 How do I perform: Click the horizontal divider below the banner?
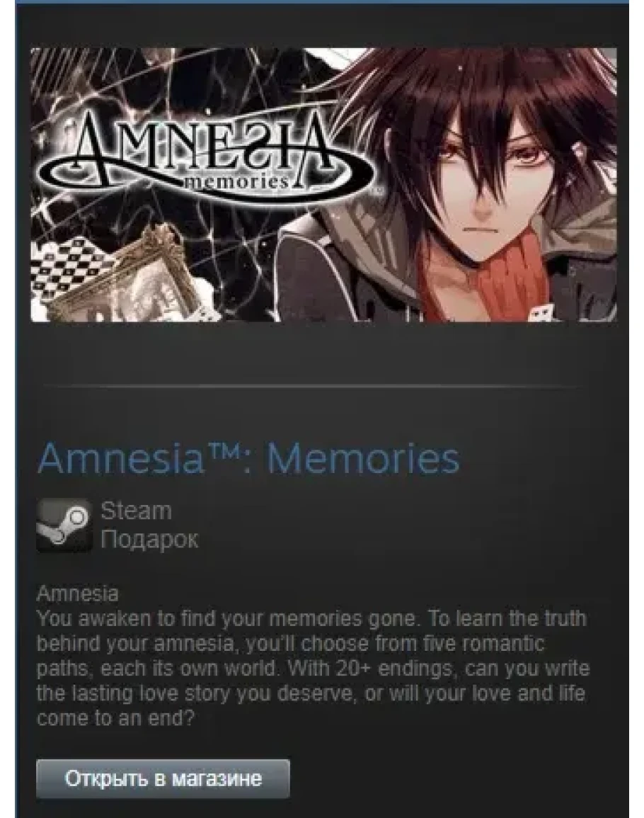tap(312, 386)
